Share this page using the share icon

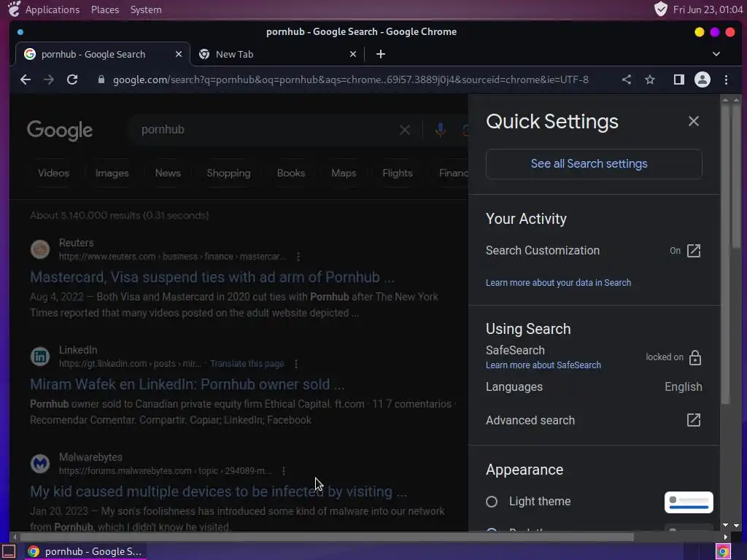click(x=627, y=79)
